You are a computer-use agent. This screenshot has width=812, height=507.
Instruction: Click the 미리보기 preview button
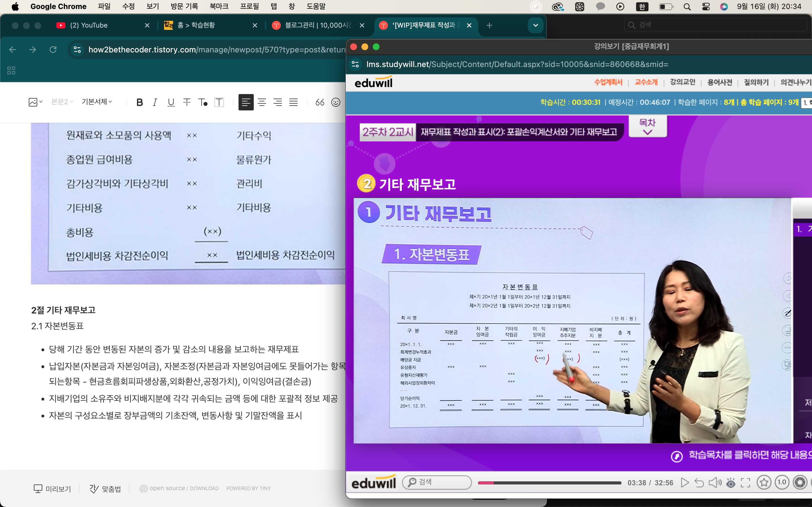coord(52,489)
